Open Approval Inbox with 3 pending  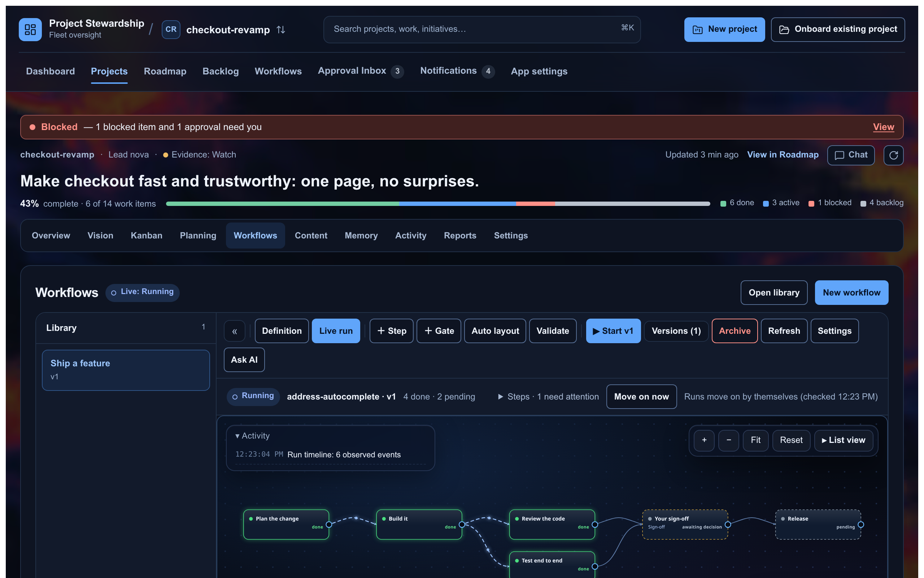tap(361, 71)
